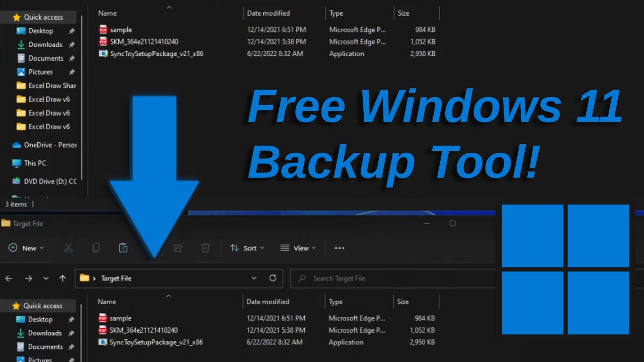Screen dimensions: 644x362
Task: Select Documents in the Target File sidebar
Action: [45, 347]
